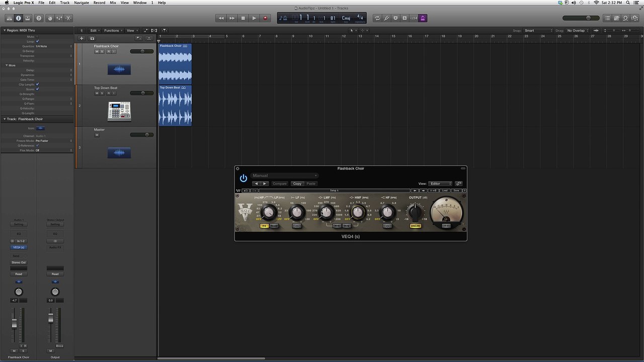Toggle the Score checkbox

click(37, 89)
